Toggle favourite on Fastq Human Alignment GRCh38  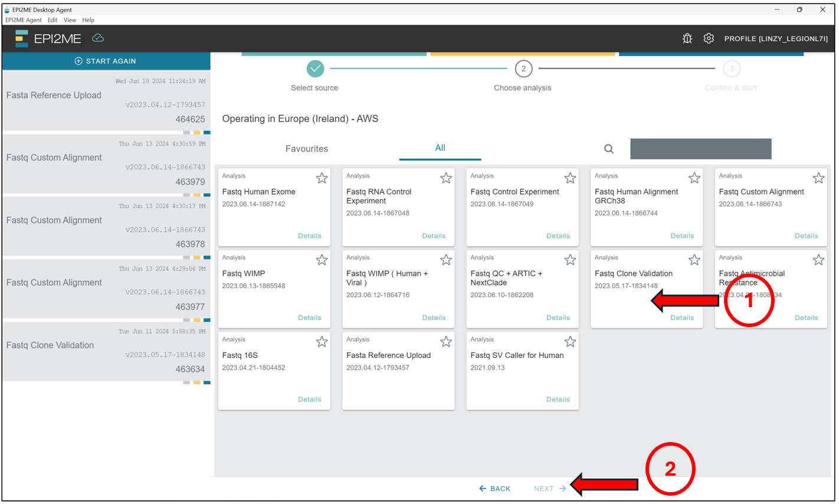pyautogui.click(x=694, y=178)
